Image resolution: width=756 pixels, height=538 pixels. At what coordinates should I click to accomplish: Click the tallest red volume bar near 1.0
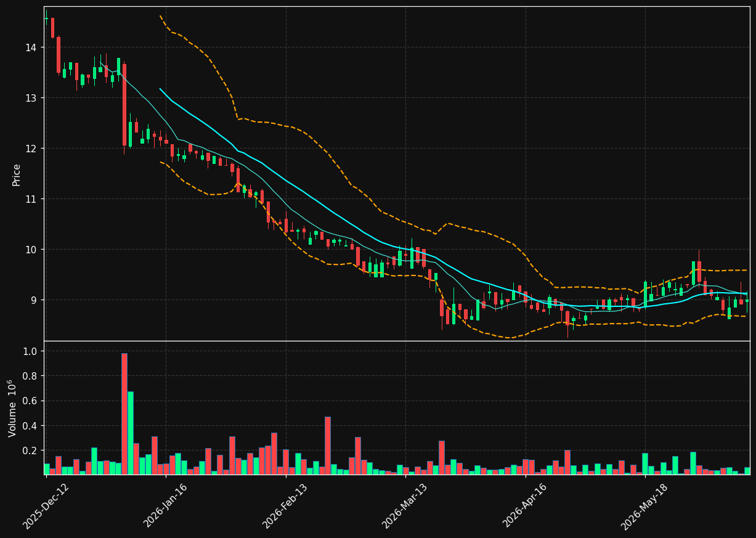coord(124,414)
